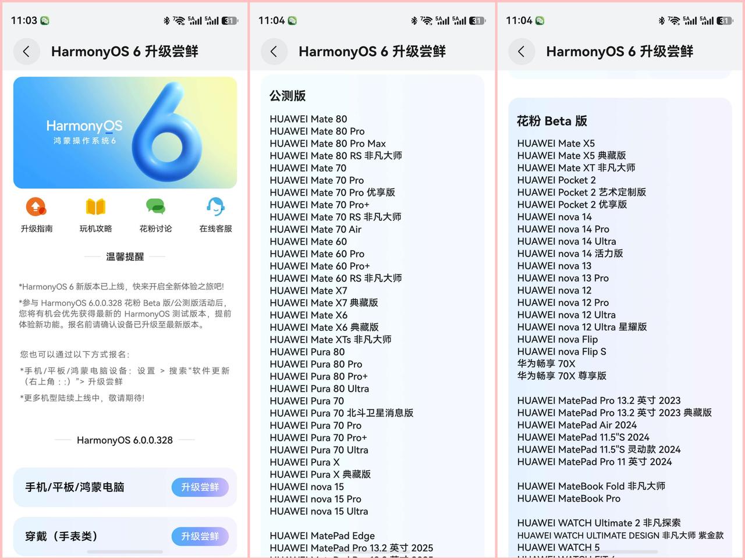Image resolution: width=745 pixels, height=560 pixels.
Task: Select HUAWEI WATCH Ultimate 2 非凡探索 row
Action: pyautogui.click(x=599, y=523)
